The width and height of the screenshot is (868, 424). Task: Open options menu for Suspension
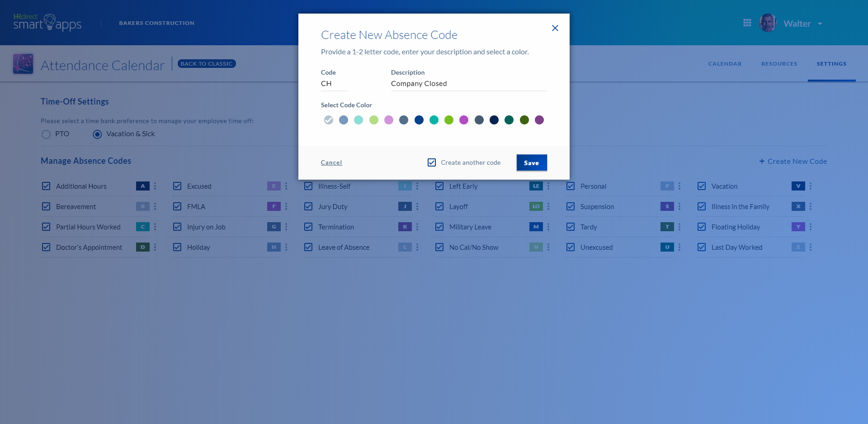(679, 206)
